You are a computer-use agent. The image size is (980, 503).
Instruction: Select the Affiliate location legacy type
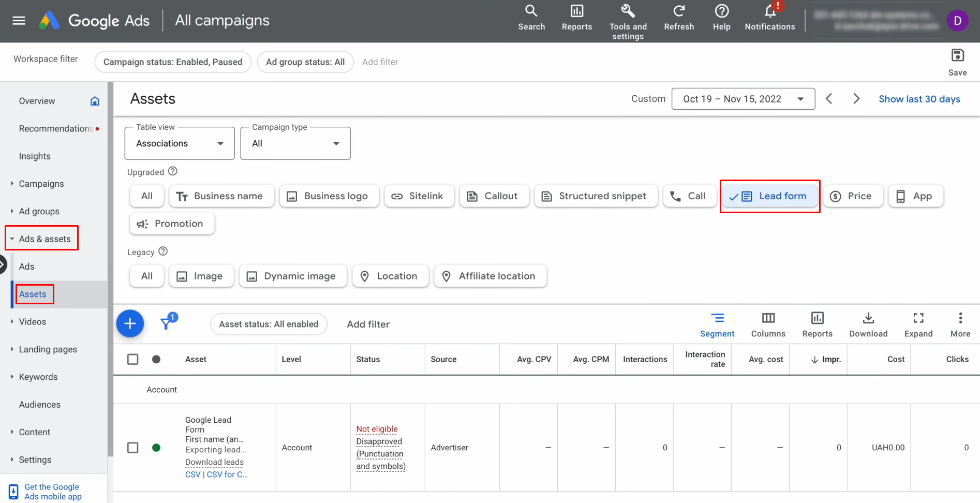490,276
